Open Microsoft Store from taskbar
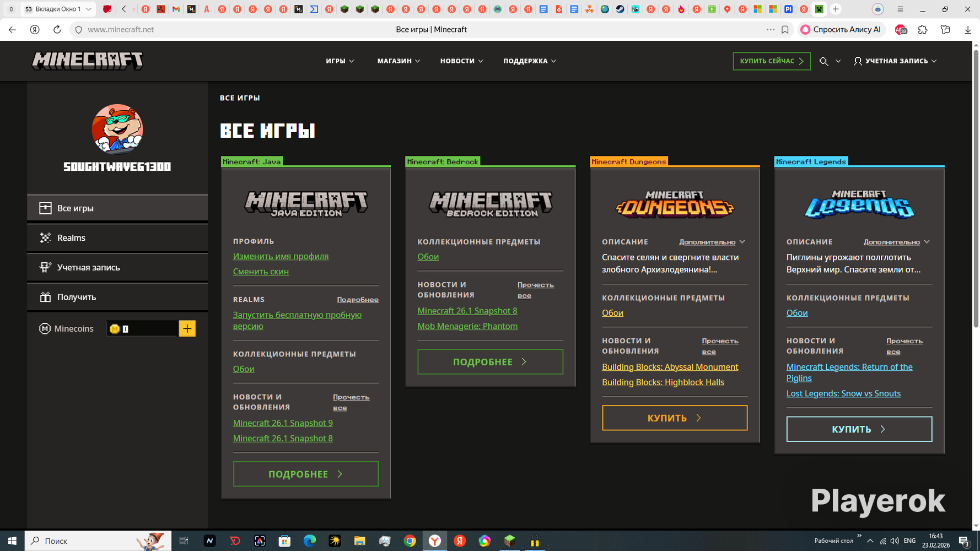This screenshot has width=980, height=551. tap(284, 541)
